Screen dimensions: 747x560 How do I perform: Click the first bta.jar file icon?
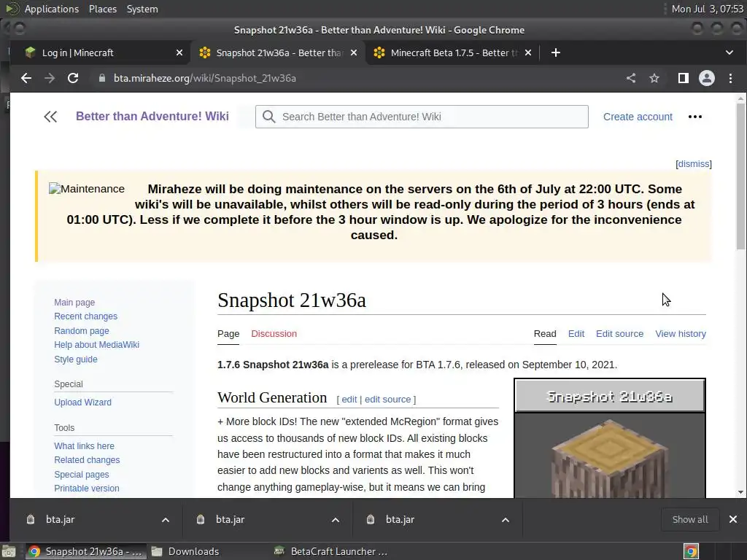(x=31, y=519)
